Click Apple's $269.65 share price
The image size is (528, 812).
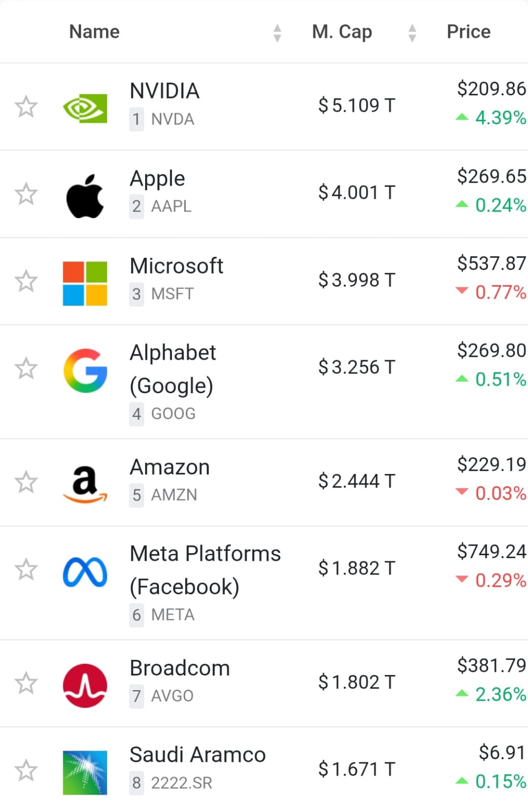491,176
